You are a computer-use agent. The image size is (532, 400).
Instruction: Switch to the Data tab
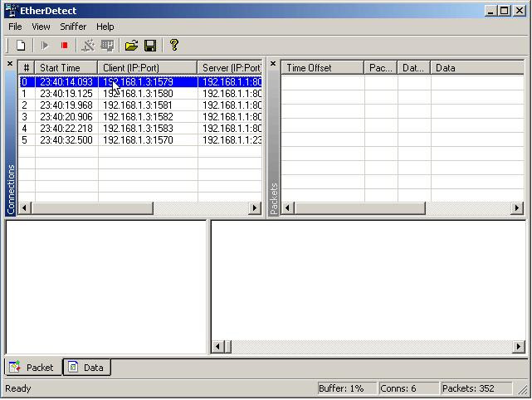coord(86,368)
